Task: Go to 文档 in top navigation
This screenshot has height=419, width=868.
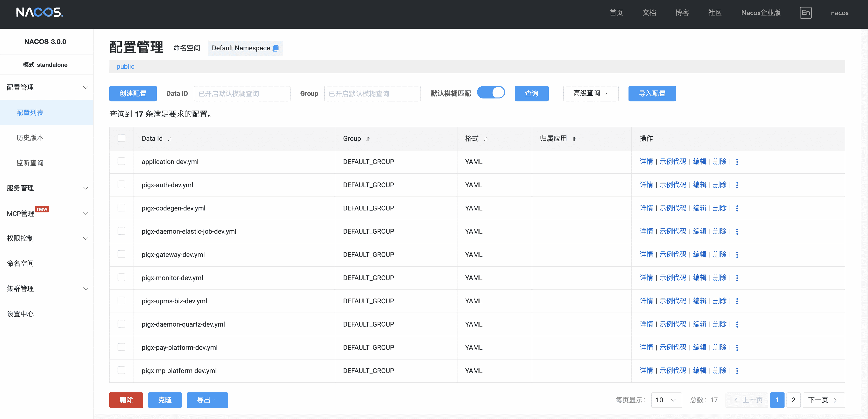Action: click(649, 13)
